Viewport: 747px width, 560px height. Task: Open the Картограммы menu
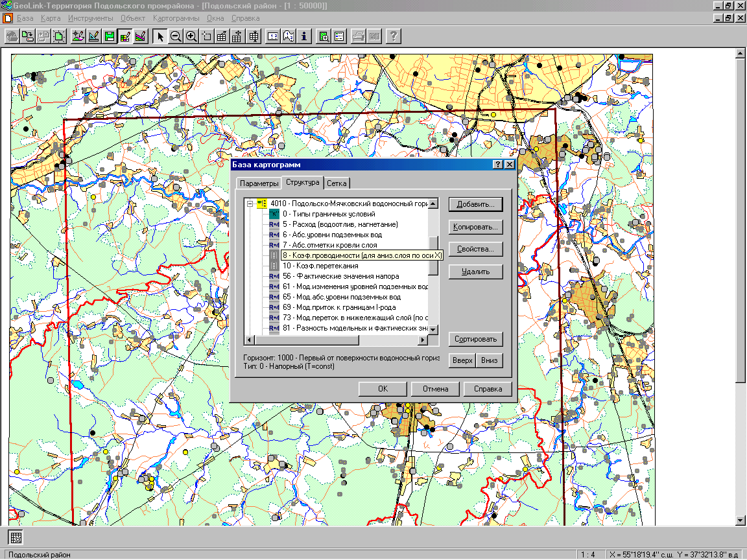(x=176, y=18)
